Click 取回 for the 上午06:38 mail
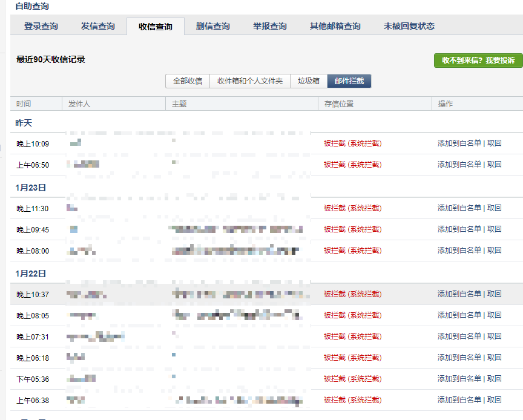523x420 pixels. [x=495, y=400]
